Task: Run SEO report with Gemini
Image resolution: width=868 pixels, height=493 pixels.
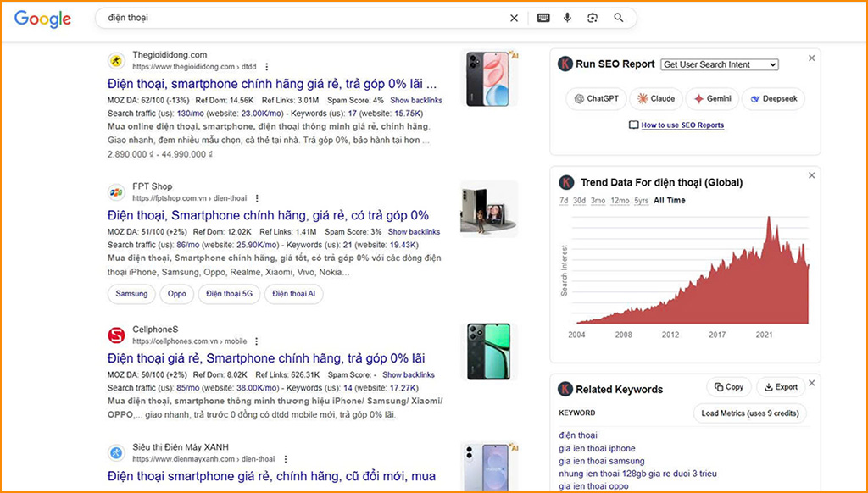Action: coord(712,98)
